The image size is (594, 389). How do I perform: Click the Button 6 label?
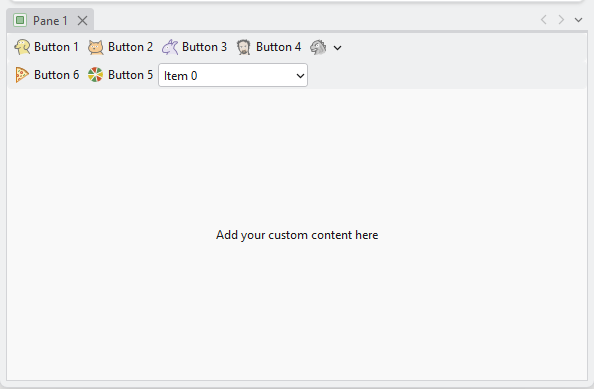pos(56,75)
